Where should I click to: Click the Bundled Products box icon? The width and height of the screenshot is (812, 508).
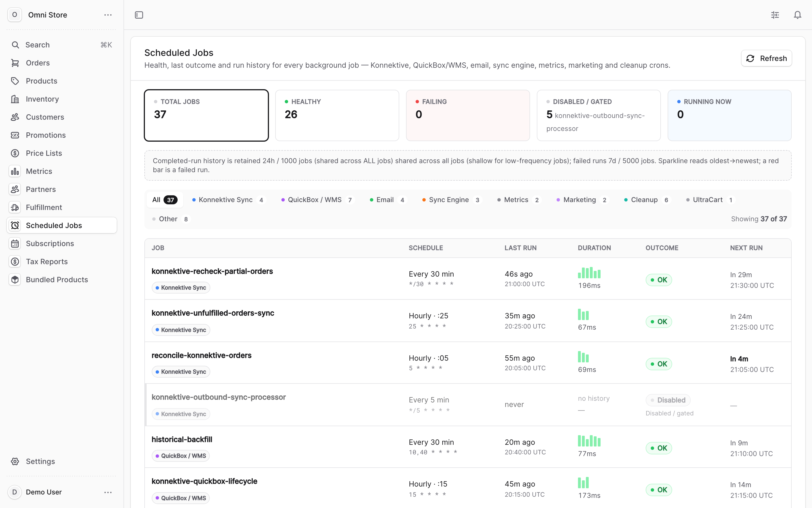[15, 279]
